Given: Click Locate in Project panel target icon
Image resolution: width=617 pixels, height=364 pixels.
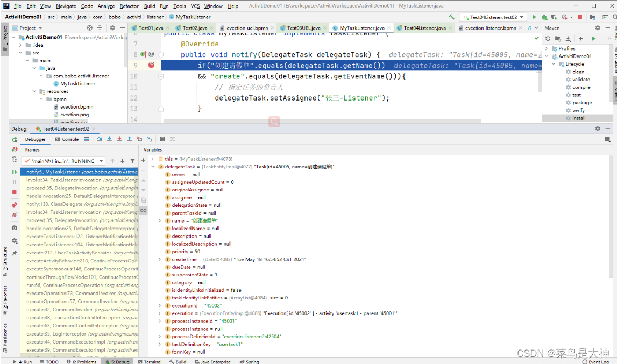Looking at the screenshot, I should pyautogui.click(x=90, y=28).
